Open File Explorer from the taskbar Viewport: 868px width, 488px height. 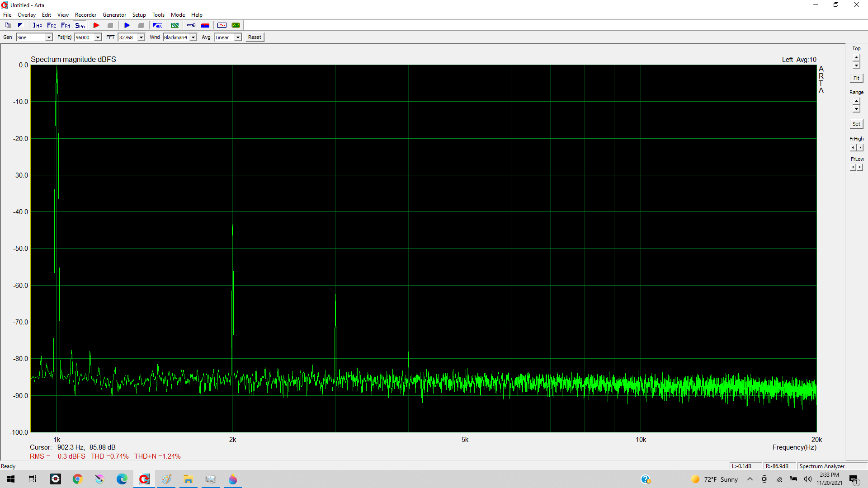[x=188, y=479]
